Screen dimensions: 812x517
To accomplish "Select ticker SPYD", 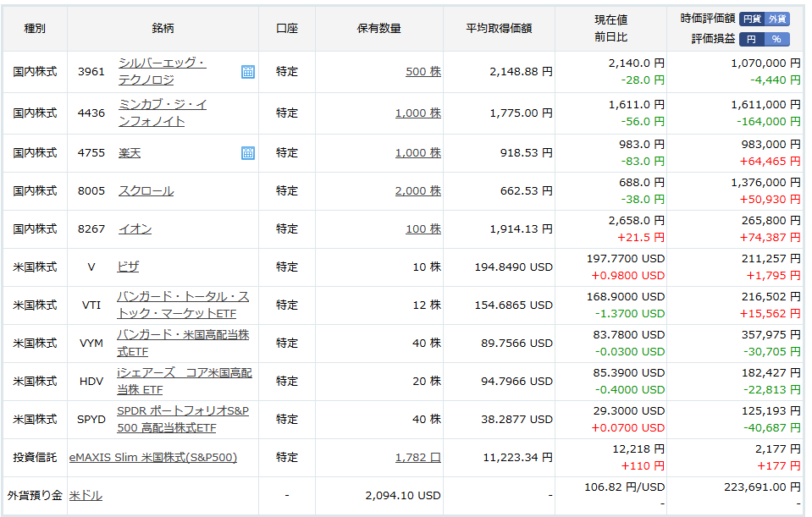I will [x=91, y=419].
